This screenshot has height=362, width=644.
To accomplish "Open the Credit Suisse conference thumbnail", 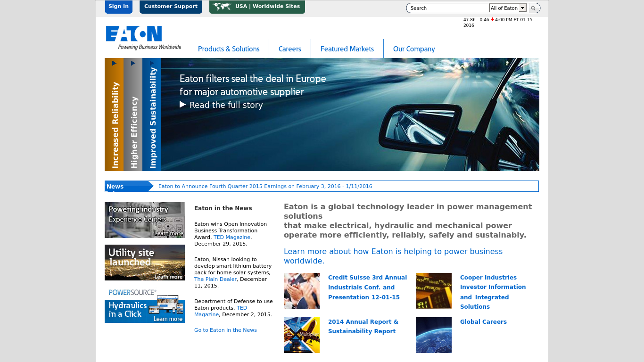I will click(302, 291).
